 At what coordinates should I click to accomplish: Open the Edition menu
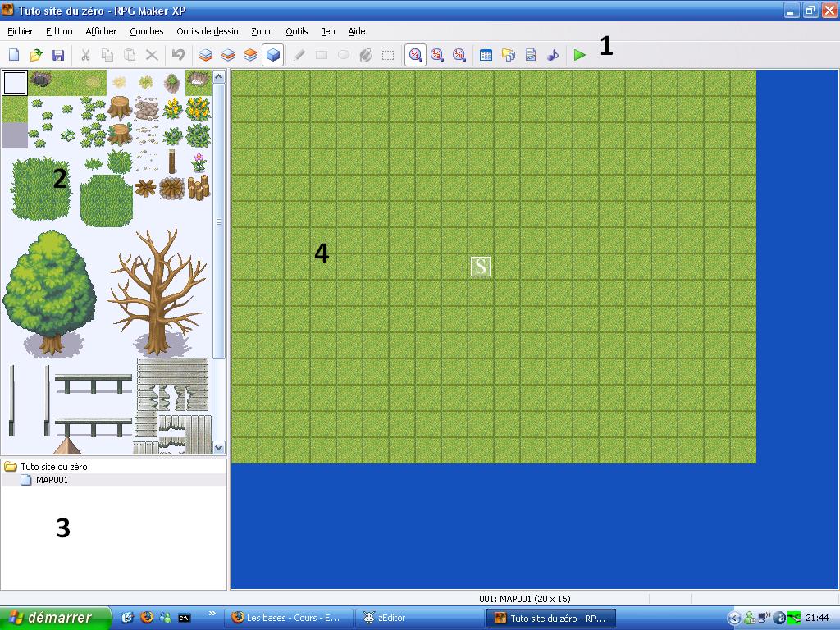pyautogui.click(x=59, y=31)
